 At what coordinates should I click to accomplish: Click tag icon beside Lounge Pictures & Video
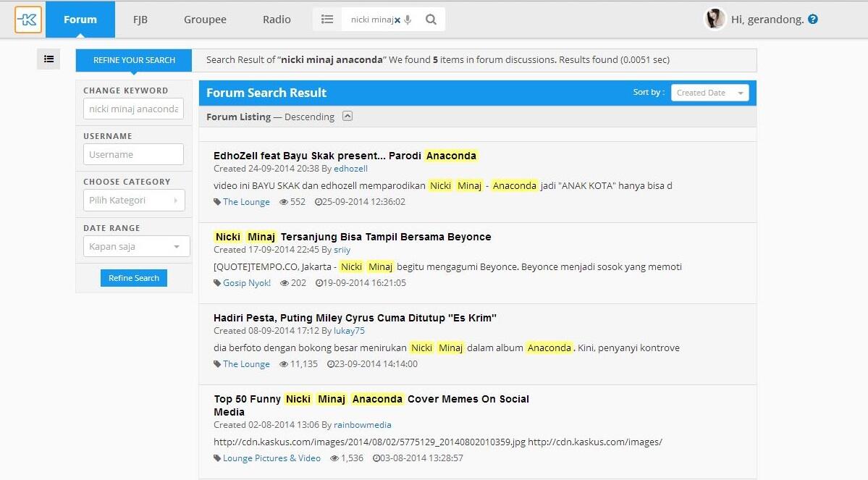(x=217, y=458)
